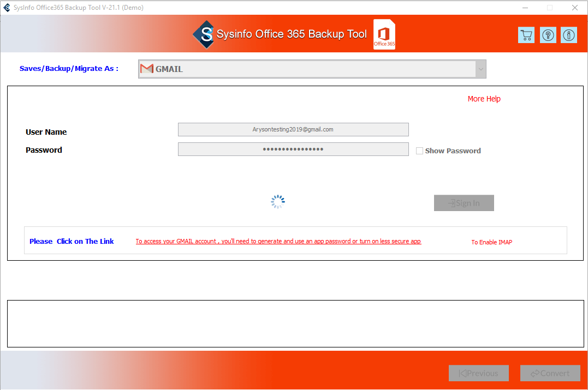This screenshot has height=390, width=588.
Task: Click the To Enable IMAP link
Action: coord(491,242)
